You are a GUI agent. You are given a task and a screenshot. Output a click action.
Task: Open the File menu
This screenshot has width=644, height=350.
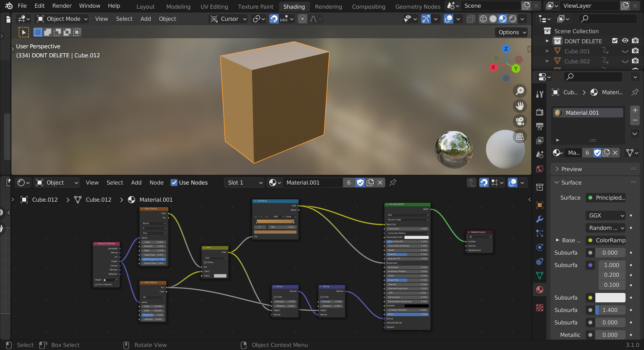(22, 6)
